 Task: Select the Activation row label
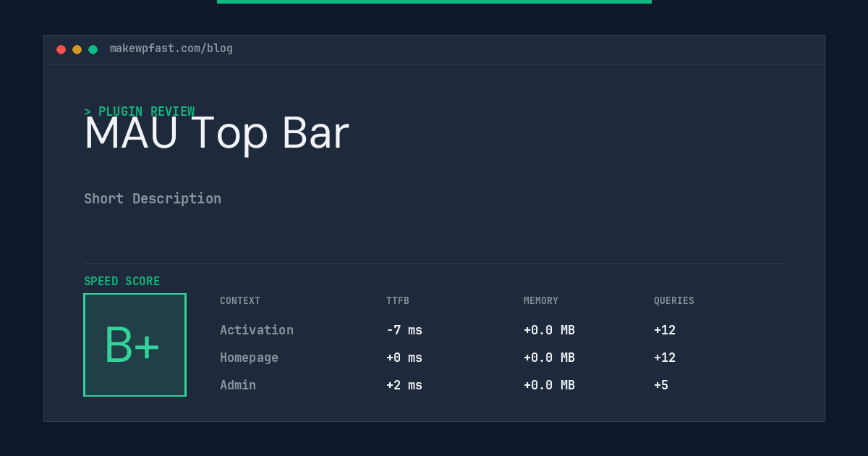click(x=257, y=330)
